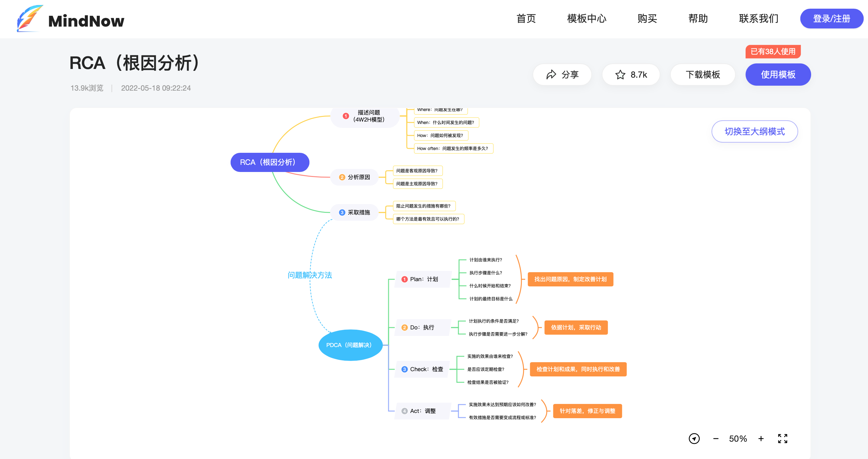The width and height of the screenshot is (868, 459).
Task: Select the RCA root node
Action: tap(270, 162)
